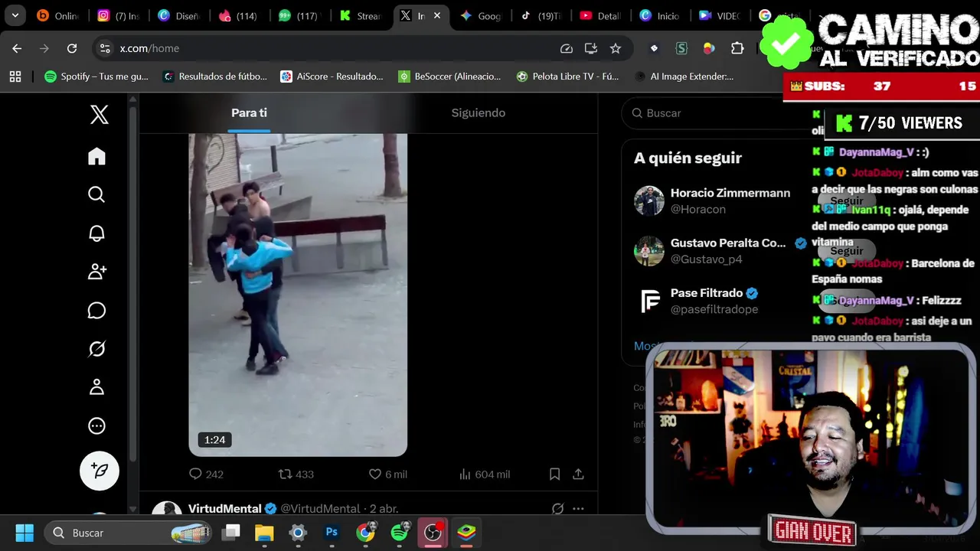Image resolution: width=980 pixels, height=551 pixels.
Task: Click Grok icon on VirtudMental post
Action: tap(557, 508)
